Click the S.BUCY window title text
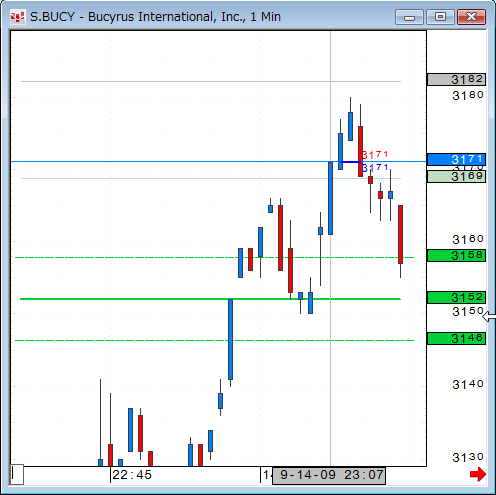The image size is (496, 495). coord(155,17)
